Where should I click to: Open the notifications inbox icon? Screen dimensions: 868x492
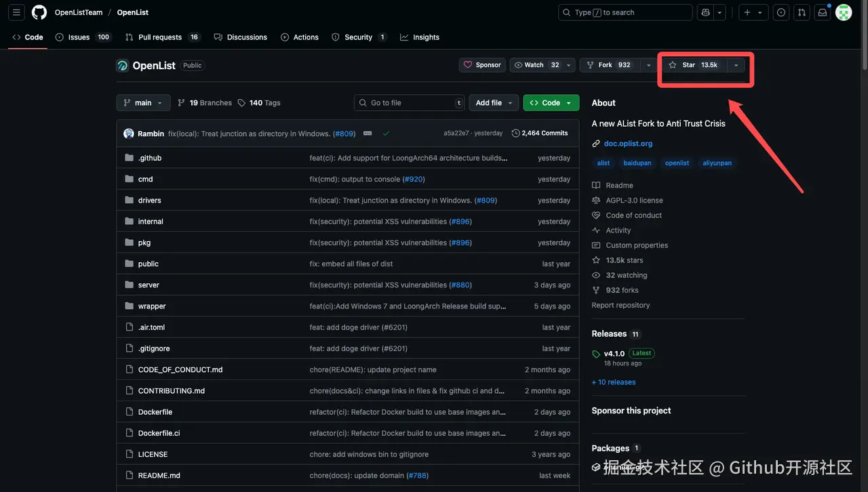point(823,12)
